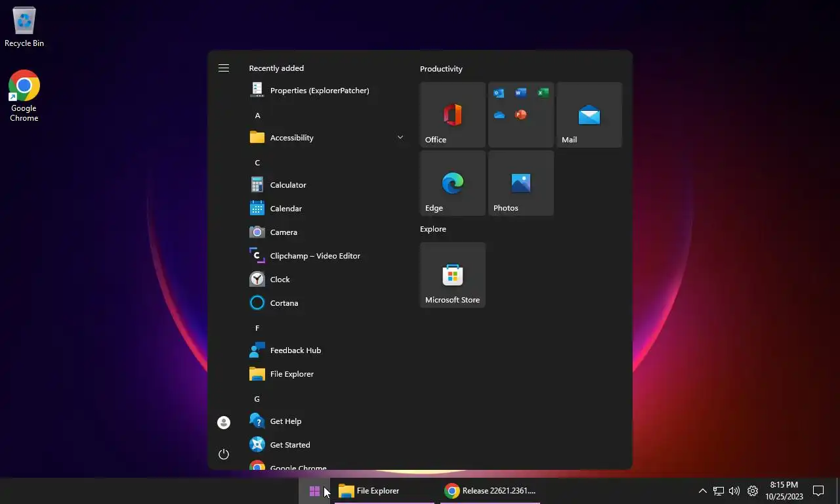Open the volume tray icon
This screenshot has height=504, width=840.
734,491
